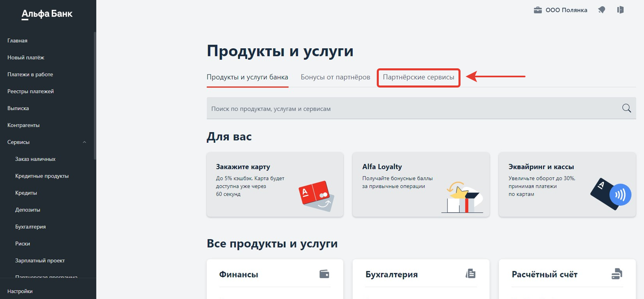Select Заказ наличных under Сервисы

pos(35,159)
